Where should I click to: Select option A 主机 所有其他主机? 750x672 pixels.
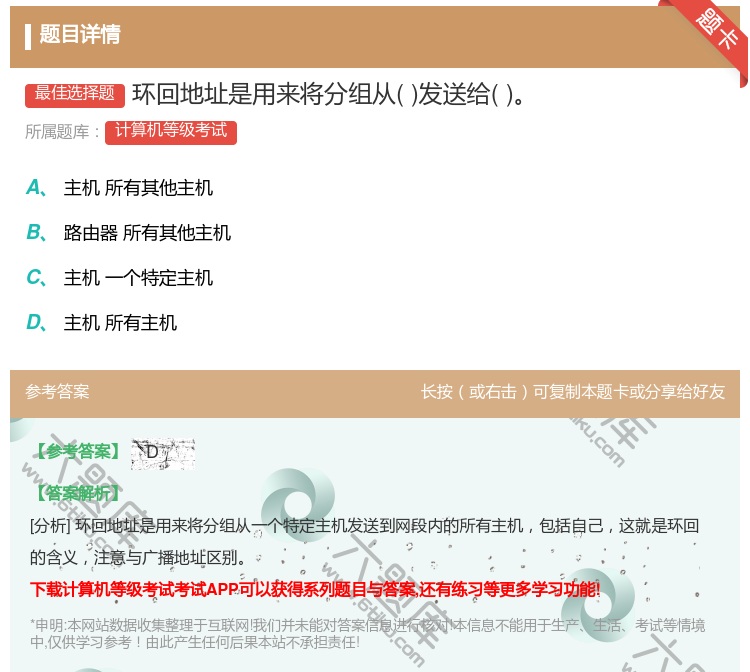point(138,187)
